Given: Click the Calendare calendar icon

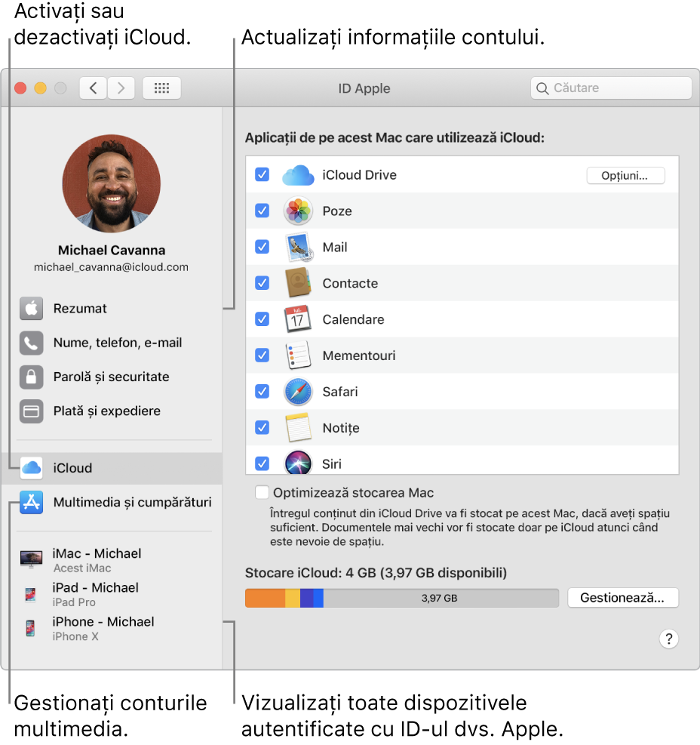Looking at the screenshot, I should [297, 319].
